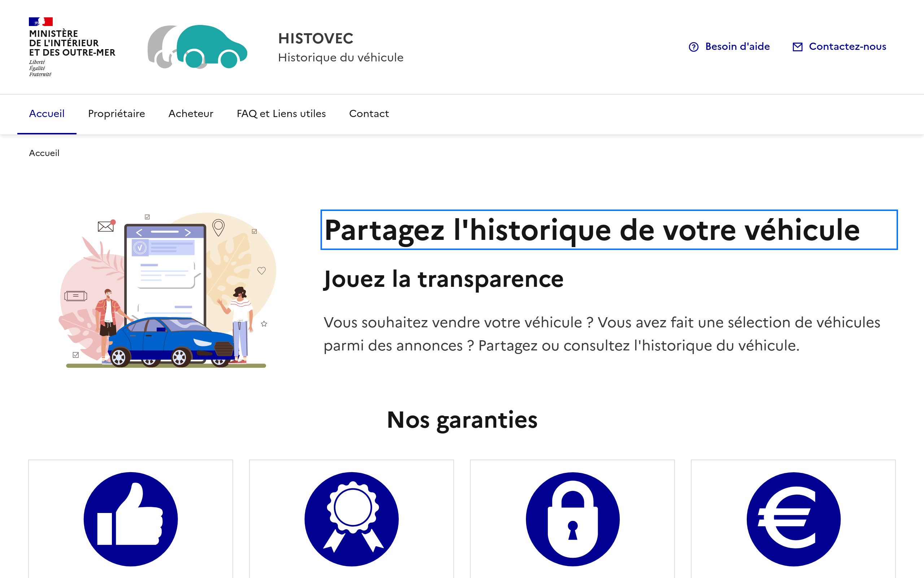Click the question mark help icon
The height and width of the screenshot is (578, 924).
pyautogui.click(x=693, y=47)
